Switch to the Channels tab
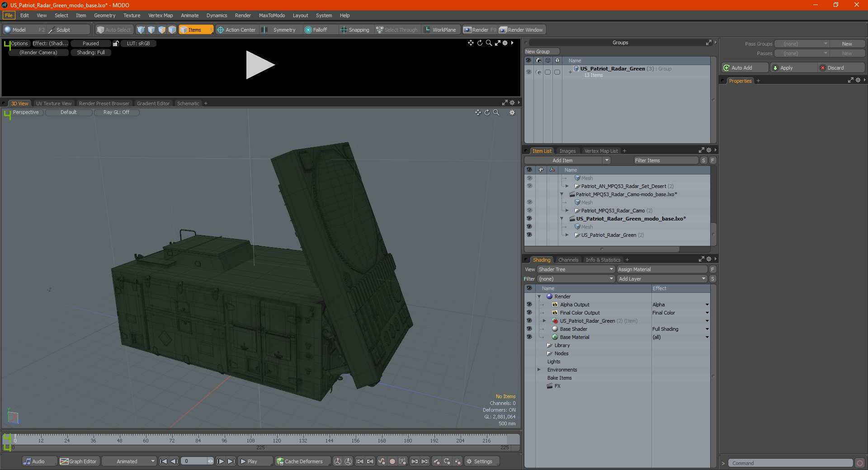 click(x=568, y=260)
